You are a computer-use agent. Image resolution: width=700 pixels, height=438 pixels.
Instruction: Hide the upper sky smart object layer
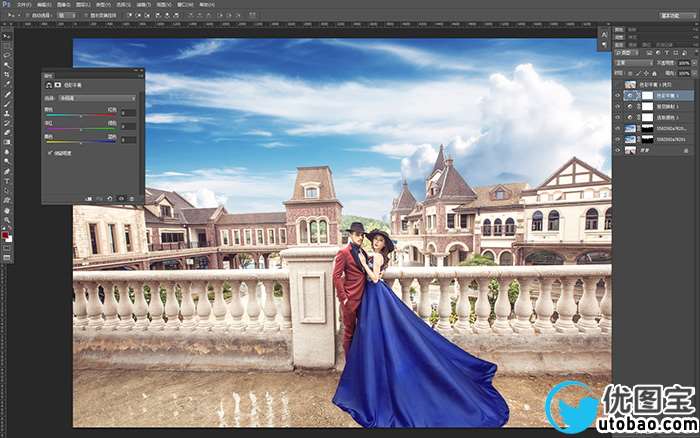pos(618,129)
